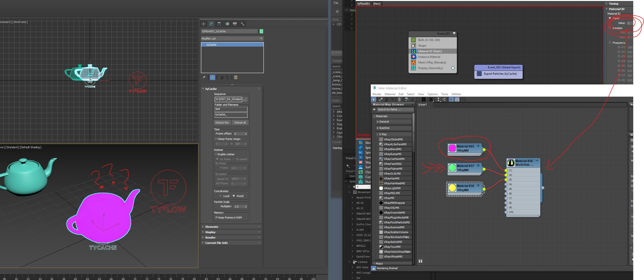Enable the retimer checkbox

click(216, 154)
